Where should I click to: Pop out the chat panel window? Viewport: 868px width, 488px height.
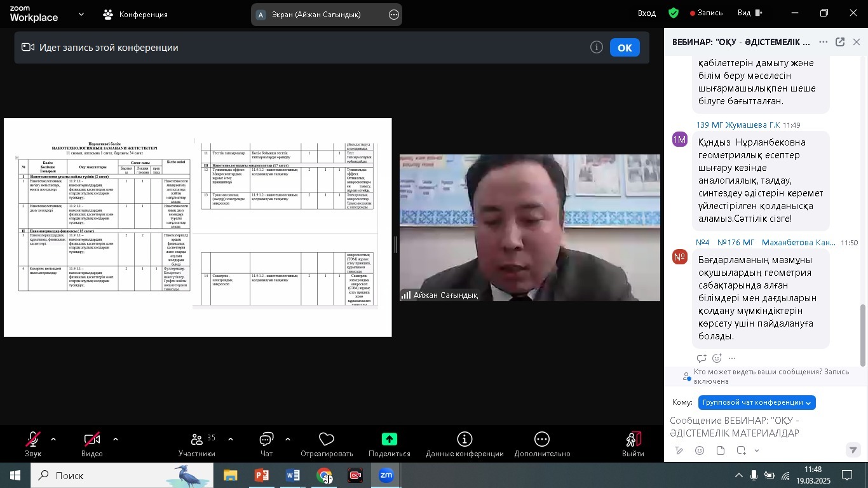pyautogui.click(x=839, y=42)
